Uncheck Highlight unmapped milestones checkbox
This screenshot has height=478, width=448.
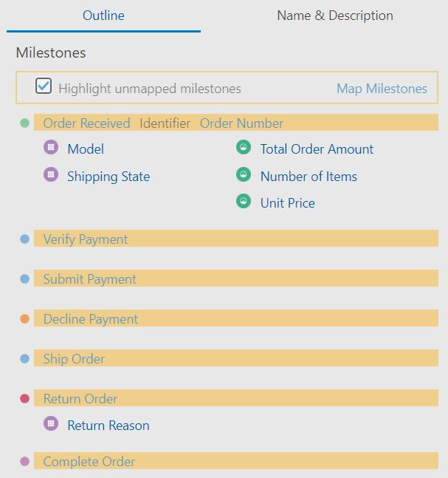pyautogui.click(x=44, y=86)
